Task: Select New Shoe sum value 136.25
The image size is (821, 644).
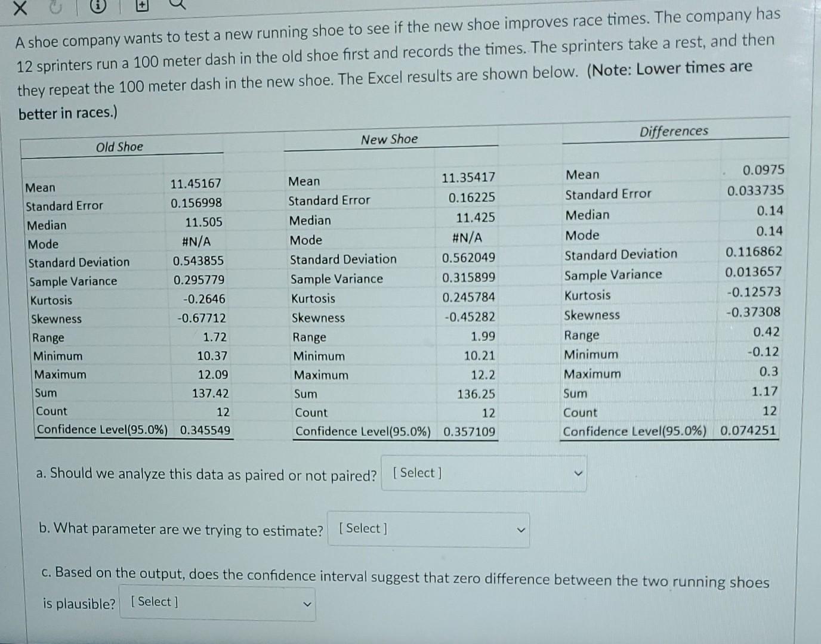Action: coord(476,394)
